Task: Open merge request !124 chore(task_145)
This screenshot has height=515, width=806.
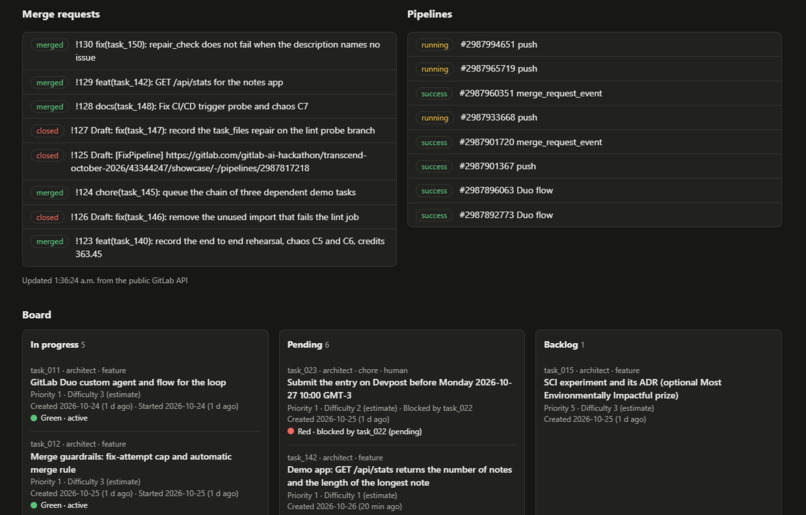Action: 209,192
